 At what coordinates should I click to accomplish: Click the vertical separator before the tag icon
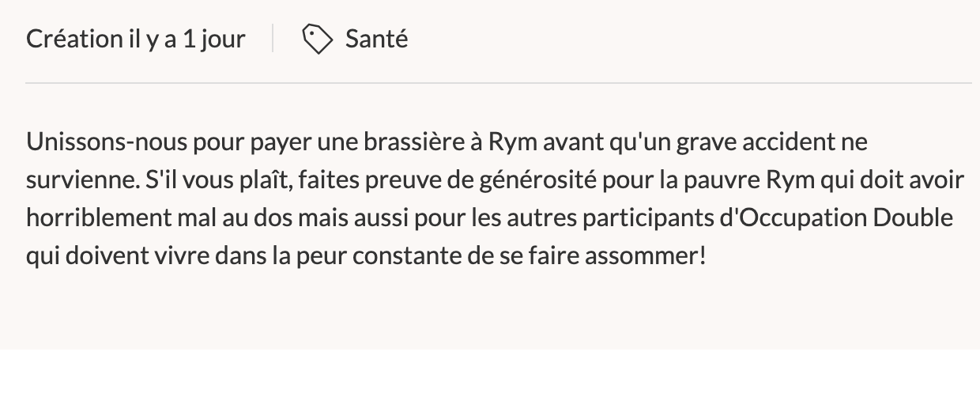pyautogui.click(x=273, y=39)
